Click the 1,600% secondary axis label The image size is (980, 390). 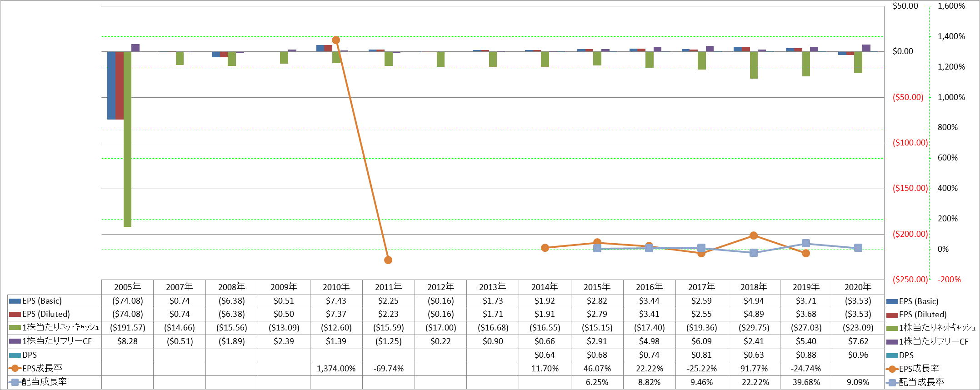[x=951, y=6]
